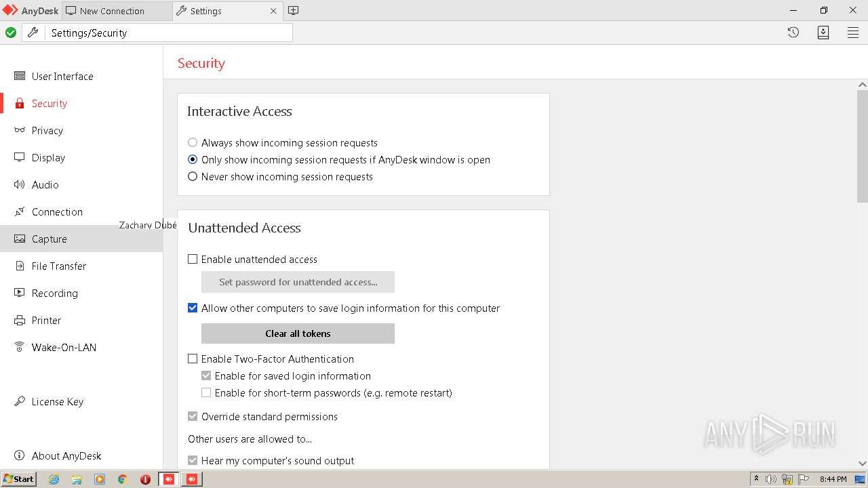Screen dimensions: 868x488
Task: Click the taskbar clock showing 8:44 PM
Action: pyautogui.click(x=833, y=479)
